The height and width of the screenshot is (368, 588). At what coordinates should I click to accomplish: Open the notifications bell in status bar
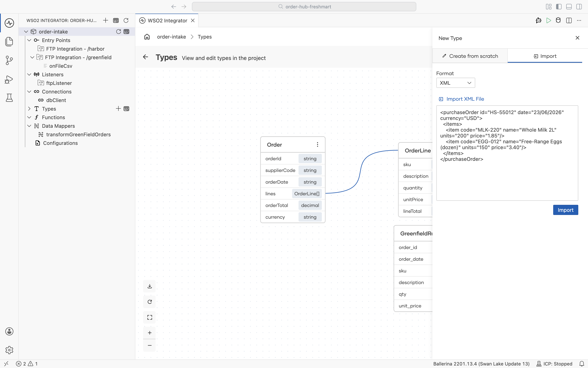tap(582, 364)
